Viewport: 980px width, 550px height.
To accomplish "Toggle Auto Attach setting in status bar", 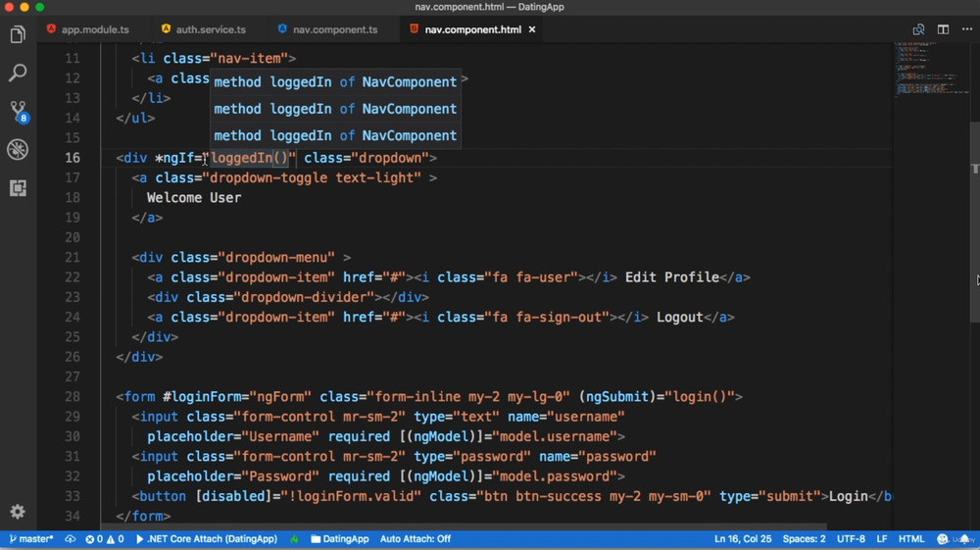I will tap(416, 539).
